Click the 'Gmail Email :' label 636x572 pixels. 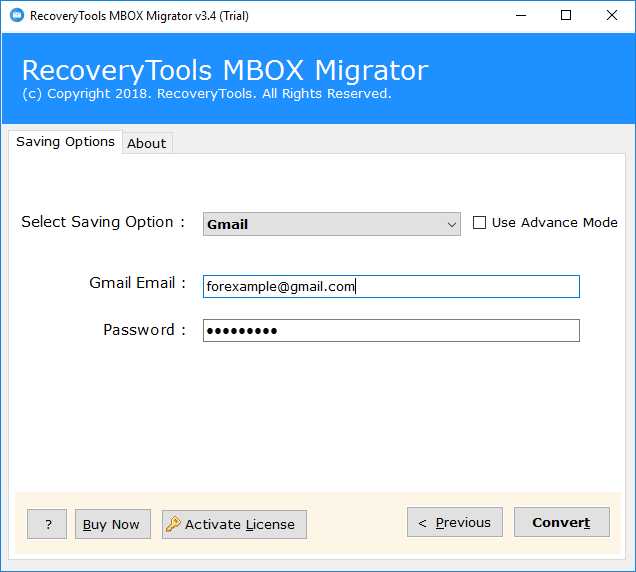tap(138, 283)
